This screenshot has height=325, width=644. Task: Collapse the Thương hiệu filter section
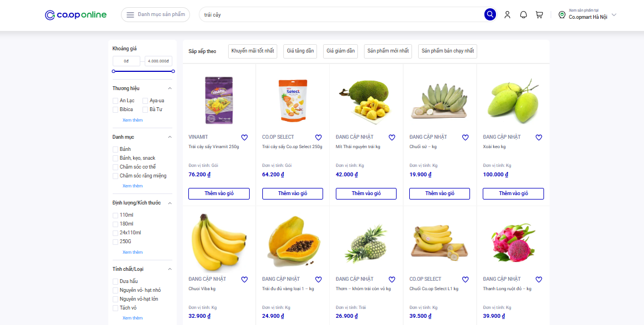170,88
